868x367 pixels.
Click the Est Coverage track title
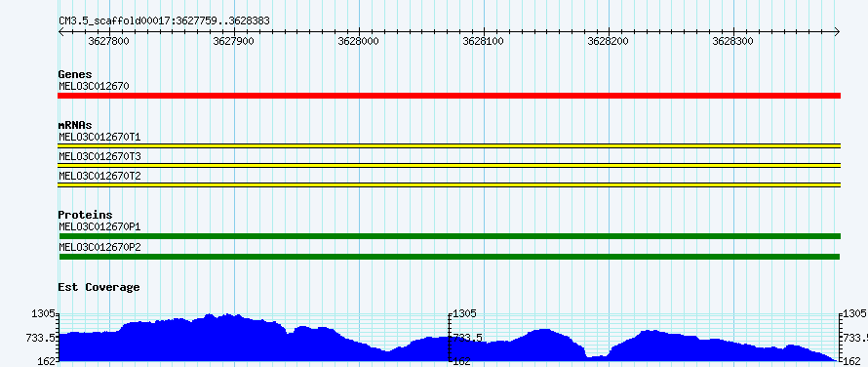point(99,287)
